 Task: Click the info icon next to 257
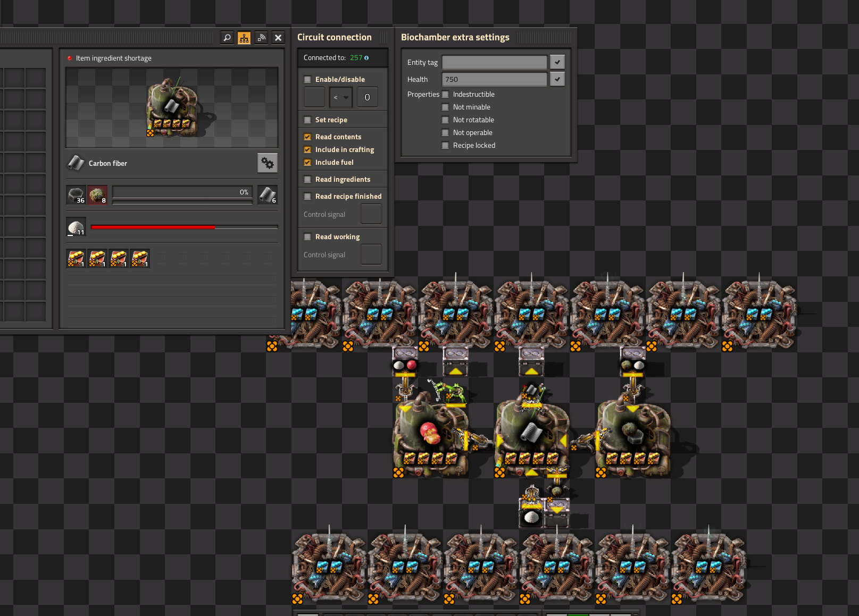point(366,58)
